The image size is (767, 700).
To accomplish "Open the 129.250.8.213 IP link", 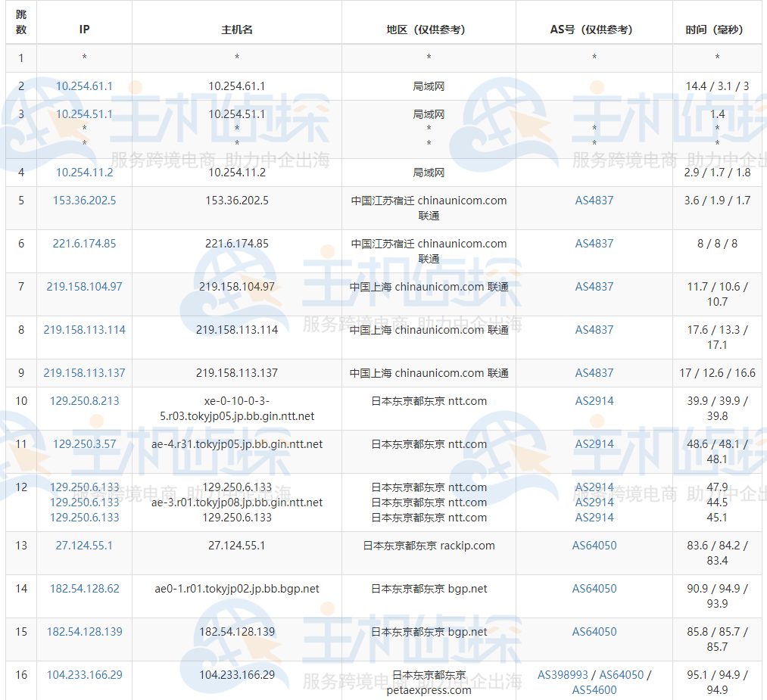I will (x=84, y=401).
